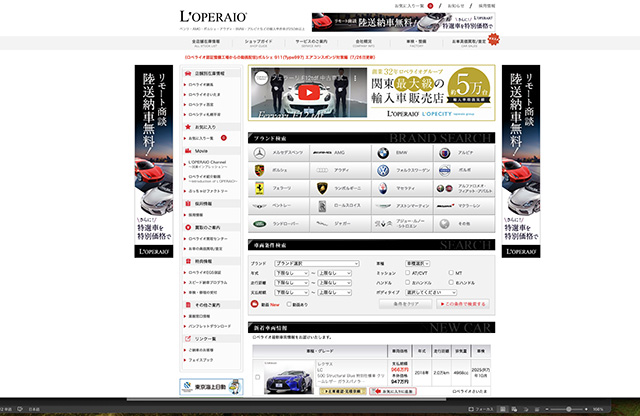Click the yellow button under the Lexus listing
Screen dimensions: 640x416
pyautogui.click(x=343, y=391)
